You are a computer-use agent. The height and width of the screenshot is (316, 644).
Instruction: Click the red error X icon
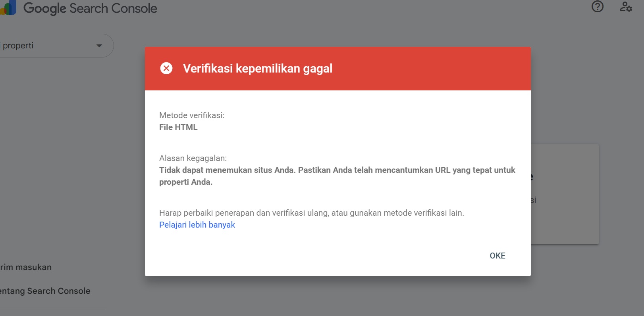tap(166, 69)
